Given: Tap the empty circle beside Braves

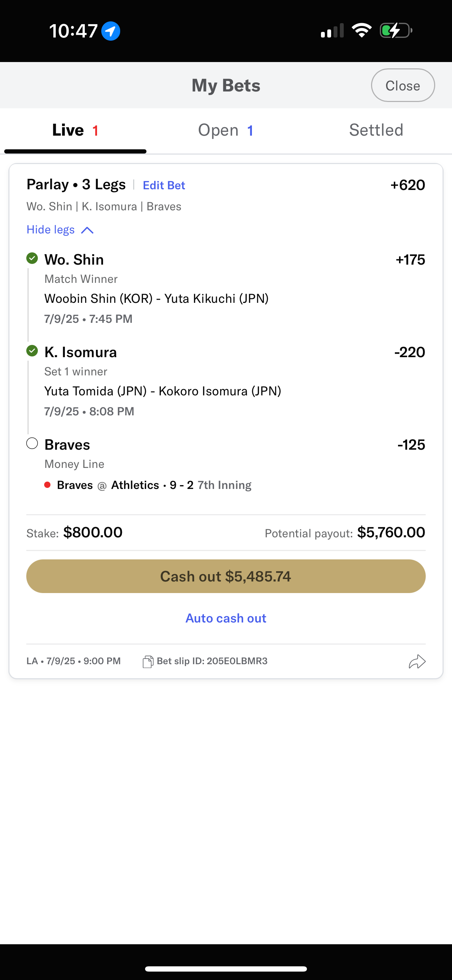Looking at the screenshot, I should 32,443.
